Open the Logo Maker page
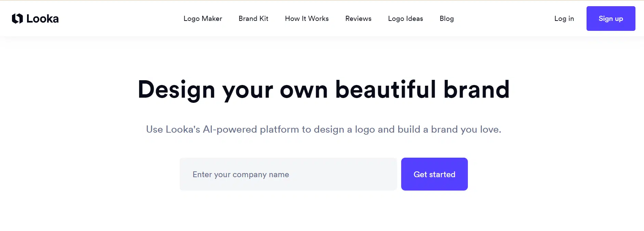Screen dimensions: 644x231 pyautogui.click(x=203, y=19)
